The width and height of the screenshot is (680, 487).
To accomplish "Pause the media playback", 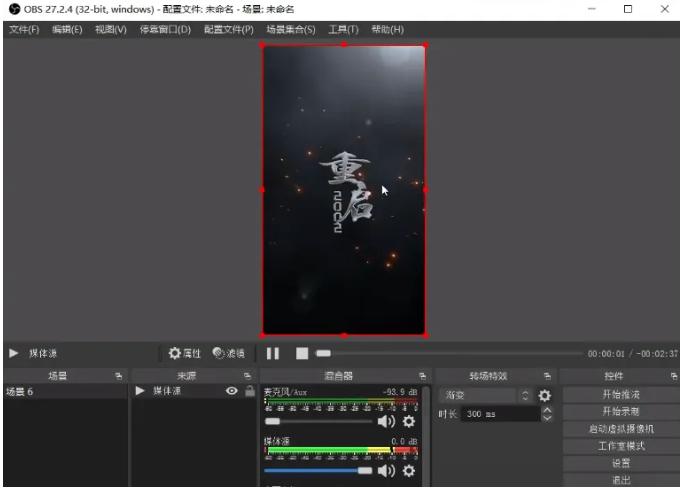I will tap(273, 353).
